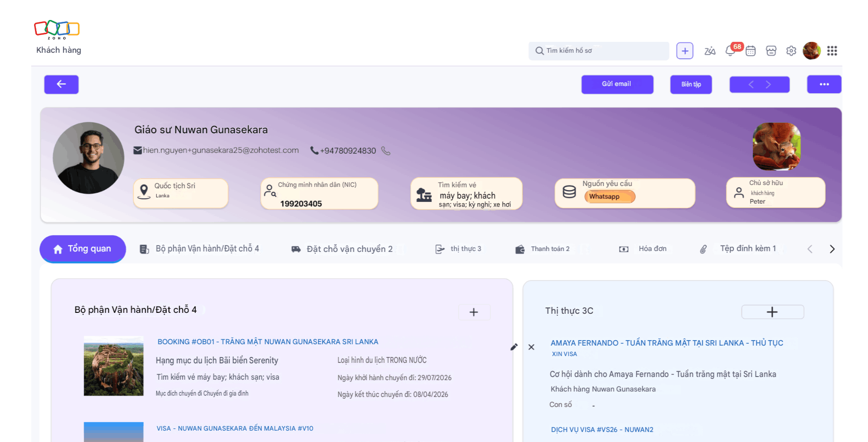Image resolution: width=868 pixels, height=442 pixels.
Task: Show previous tabs with left chevron
Action: 810,249
